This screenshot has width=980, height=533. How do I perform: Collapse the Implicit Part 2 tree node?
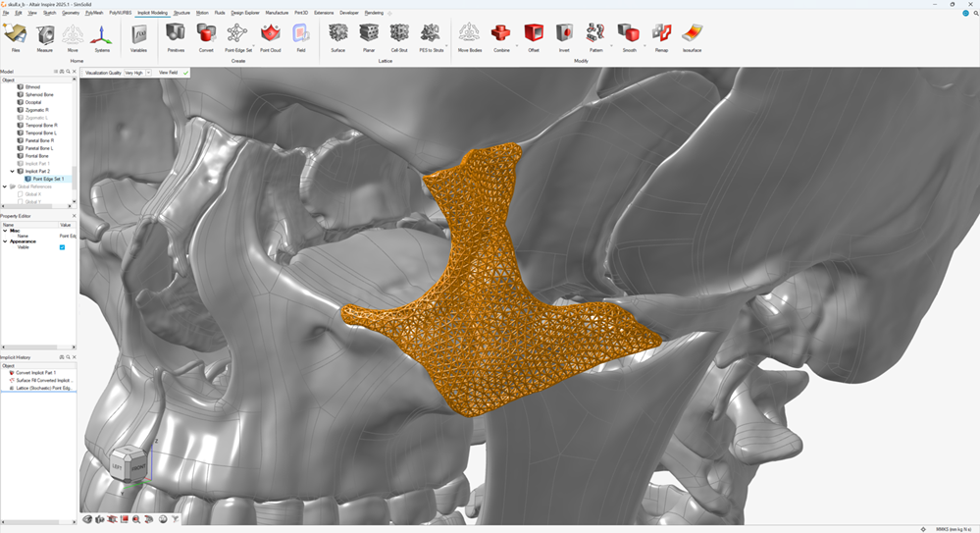coord(12,171)
